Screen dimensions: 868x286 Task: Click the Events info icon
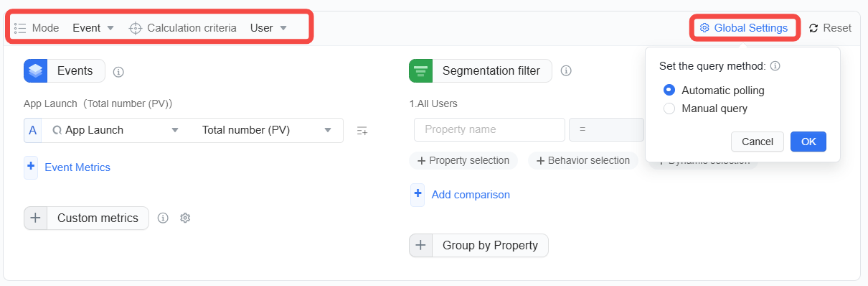tap(119, 72)
